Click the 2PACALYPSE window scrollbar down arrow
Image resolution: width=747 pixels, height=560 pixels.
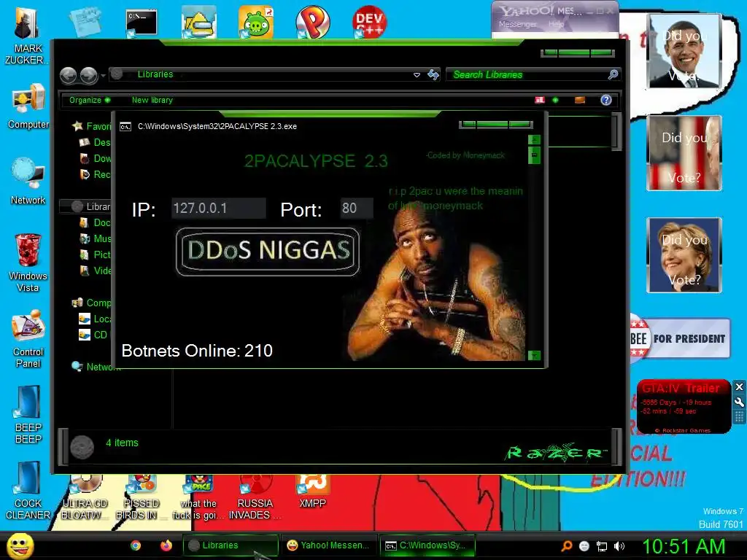click(535, 355)
